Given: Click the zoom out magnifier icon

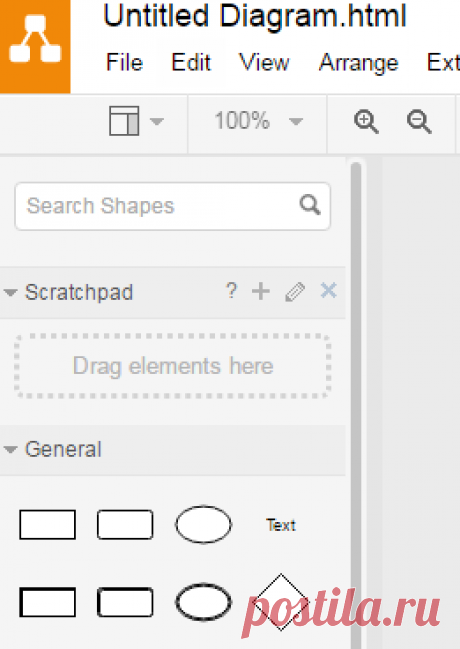Looking at the screenshot, I should pyautogui.click(x=419, y=122).
